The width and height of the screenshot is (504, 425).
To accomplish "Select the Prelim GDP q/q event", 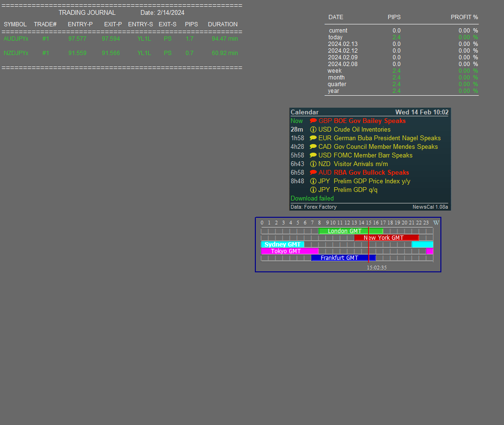I will click(x=355, y=190).
